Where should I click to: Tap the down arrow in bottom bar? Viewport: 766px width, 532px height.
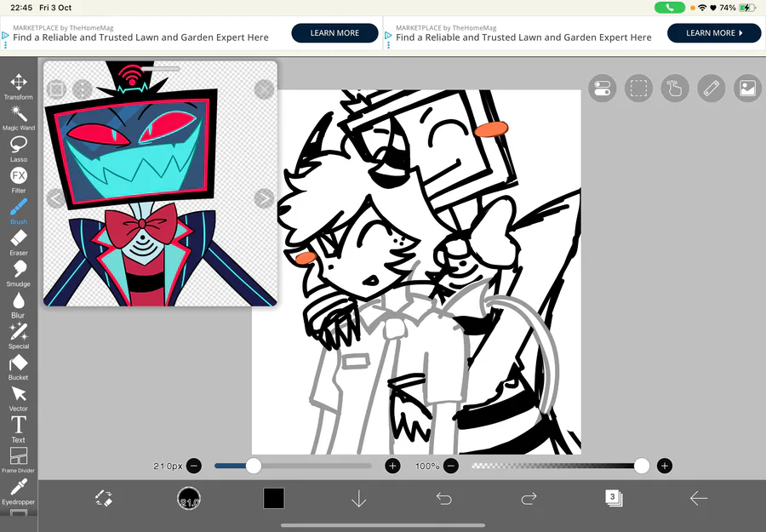click(x=359, y=498)
